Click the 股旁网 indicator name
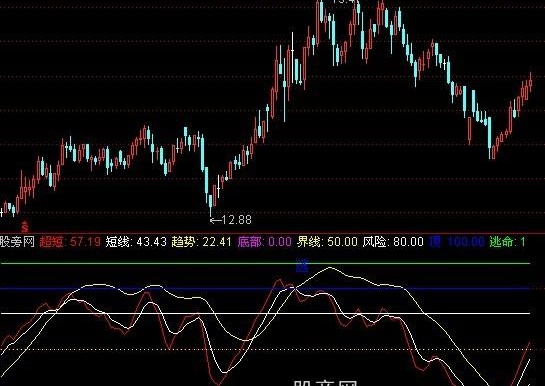 [17, 241]
